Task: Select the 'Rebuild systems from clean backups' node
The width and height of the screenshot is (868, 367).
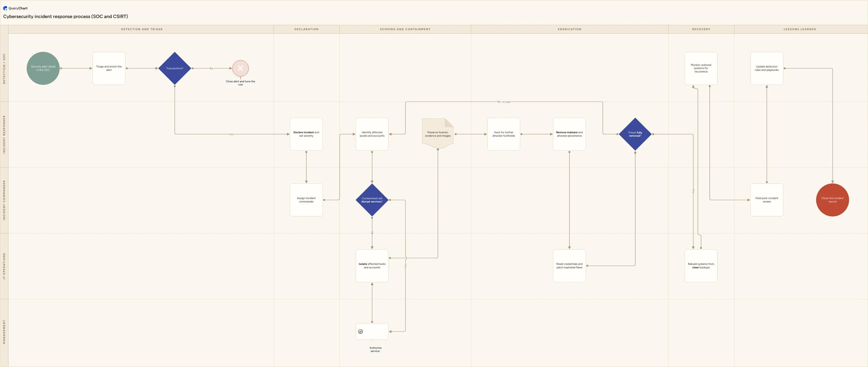Action: [701, 266]
